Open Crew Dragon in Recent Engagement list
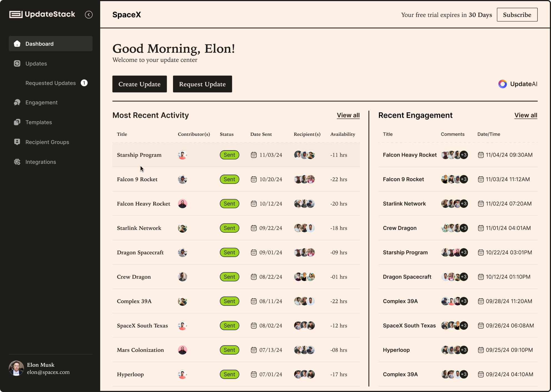Image resolution: width=551 pixels, height=392 pixels. tap(458, 228)
